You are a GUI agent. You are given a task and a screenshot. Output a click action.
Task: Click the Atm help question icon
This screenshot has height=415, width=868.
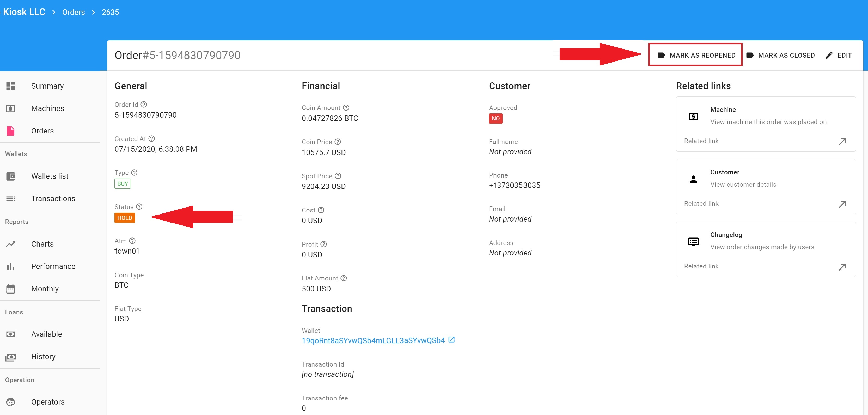132,241
